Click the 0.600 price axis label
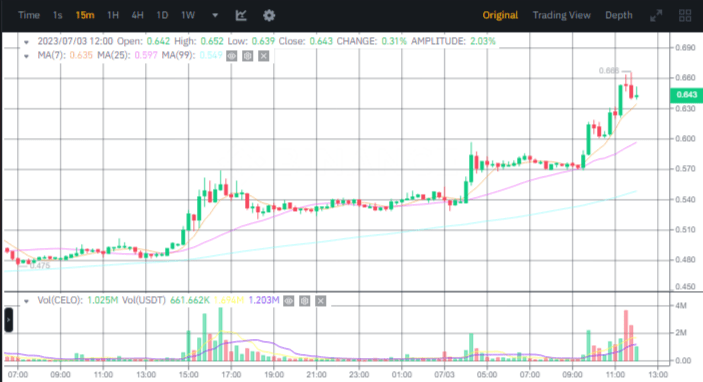Image resolution: width=703 pixels, height=382 pixels. [685, 139]
